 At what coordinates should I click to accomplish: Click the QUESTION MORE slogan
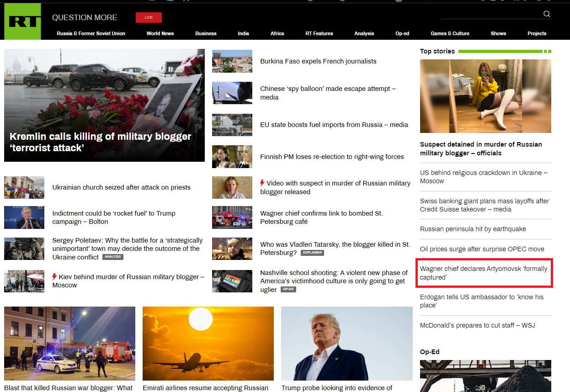tap(85, 17)
